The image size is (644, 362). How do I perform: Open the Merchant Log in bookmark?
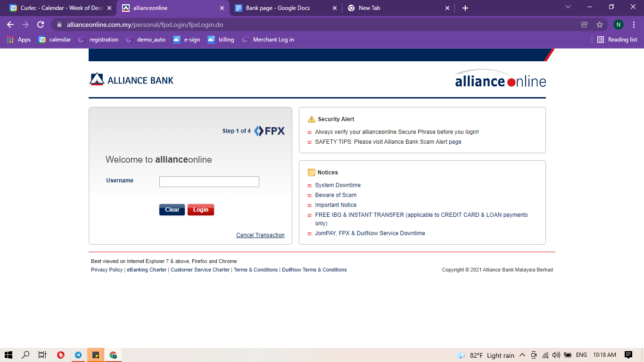(x=268, y=40)
